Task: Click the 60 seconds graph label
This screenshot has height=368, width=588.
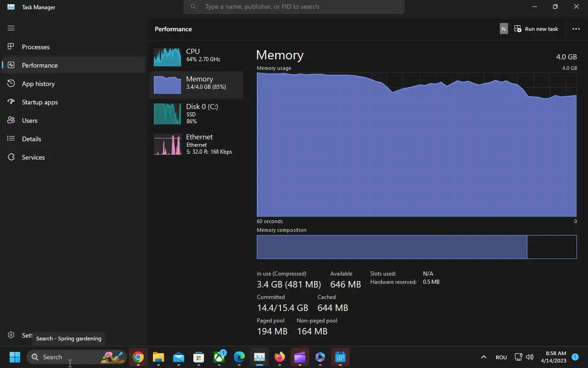Action: (x=270, y=221)
